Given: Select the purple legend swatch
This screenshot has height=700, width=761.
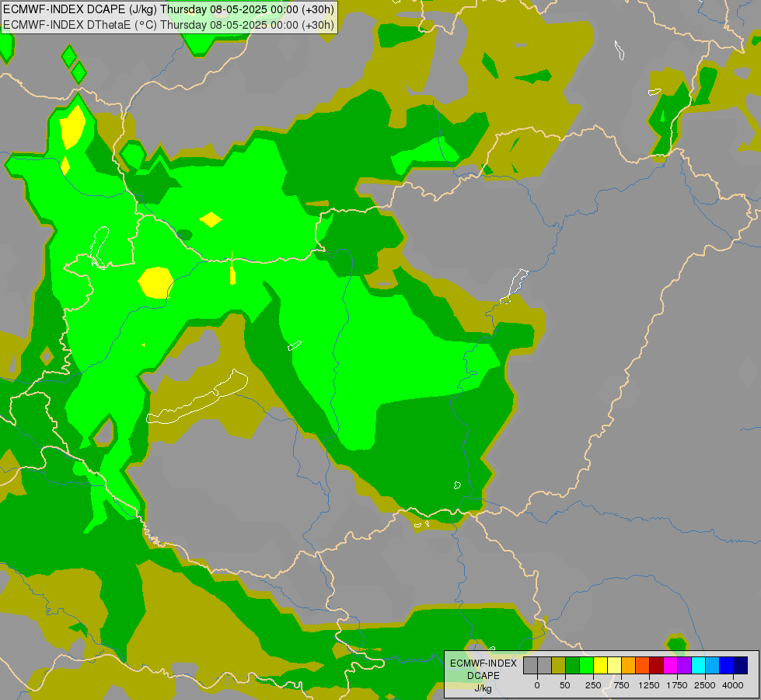Looking at the screenshot, I should [685, 666].
